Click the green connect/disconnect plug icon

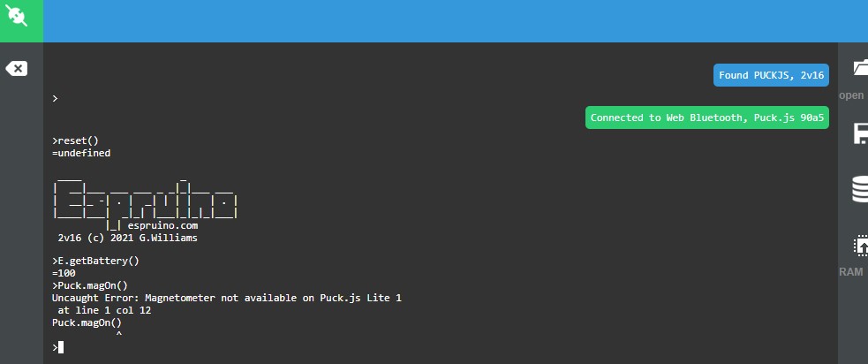click(17, 16)
